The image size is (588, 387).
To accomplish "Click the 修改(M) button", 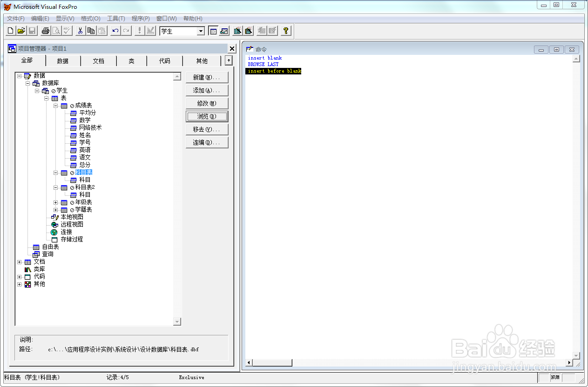I will [207, 103].
